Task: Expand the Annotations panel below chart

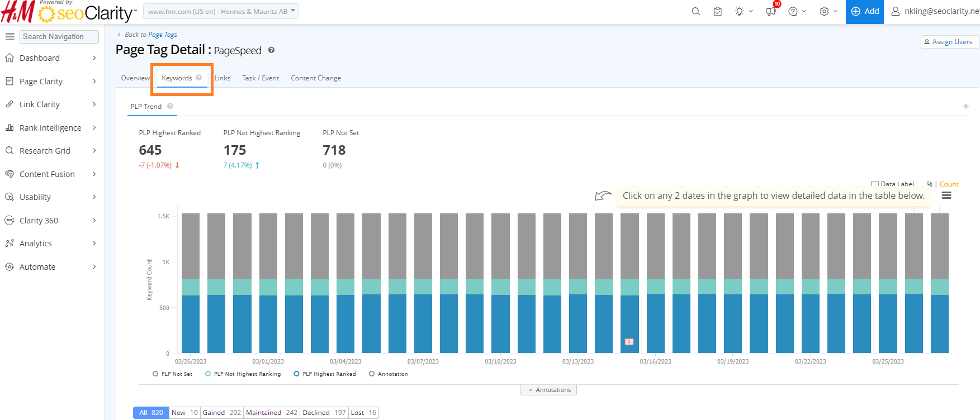Action: coord(549,390)
